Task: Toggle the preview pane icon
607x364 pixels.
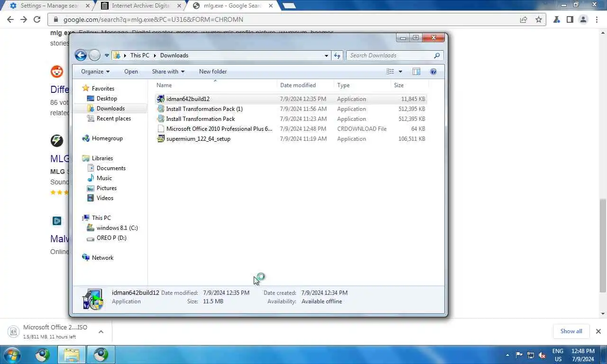Action: coord(416,72)
